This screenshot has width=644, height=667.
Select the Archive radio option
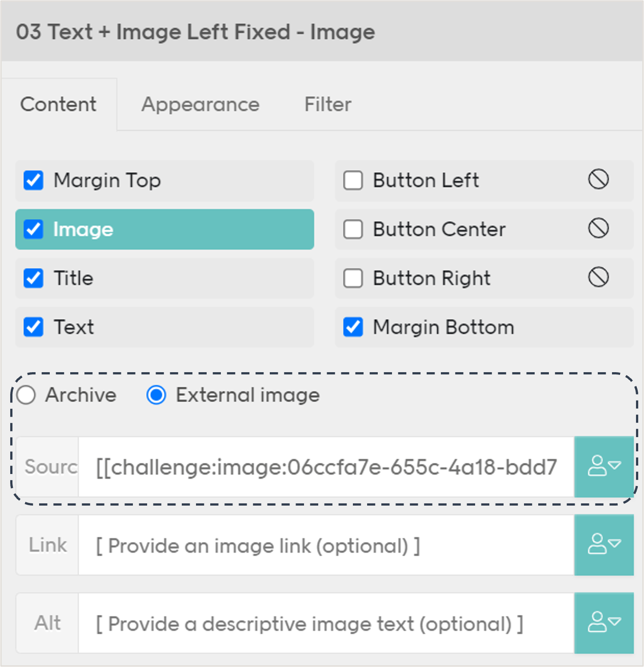(26, 395)
